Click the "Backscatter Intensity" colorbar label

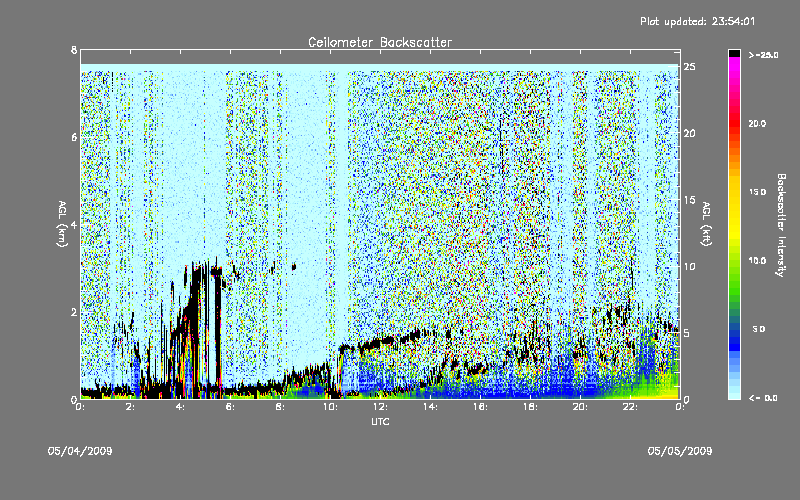pos(781,225)
